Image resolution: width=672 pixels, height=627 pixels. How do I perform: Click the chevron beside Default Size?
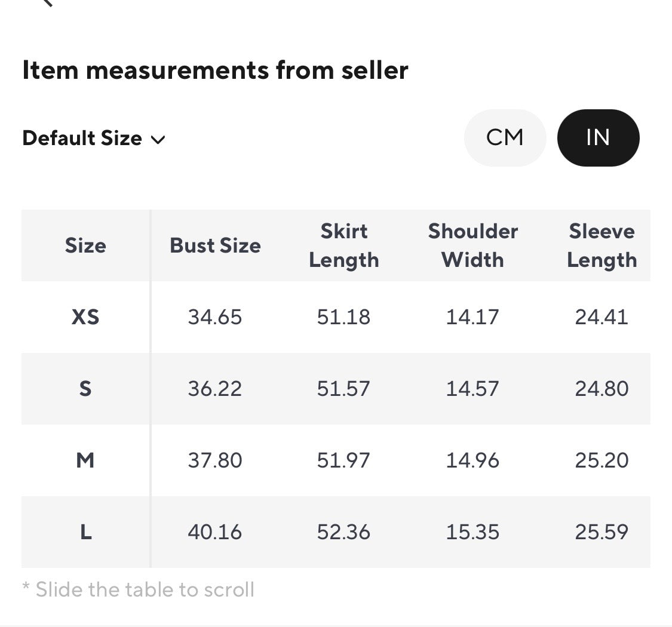(158, 140)
